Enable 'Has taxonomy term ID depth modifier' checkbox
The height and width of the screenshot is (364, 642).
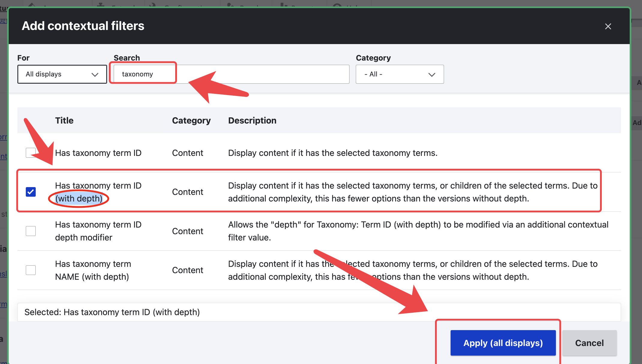(31, 231)
